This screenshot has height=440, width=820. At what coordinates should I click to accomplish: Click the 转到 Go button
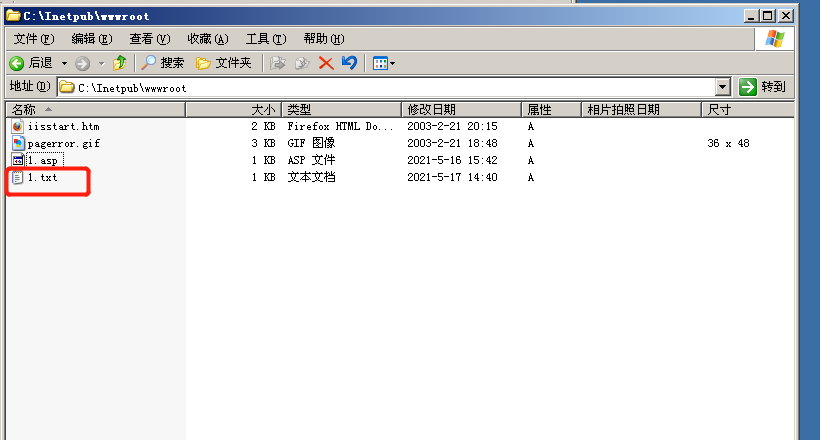tap(763, 87)
